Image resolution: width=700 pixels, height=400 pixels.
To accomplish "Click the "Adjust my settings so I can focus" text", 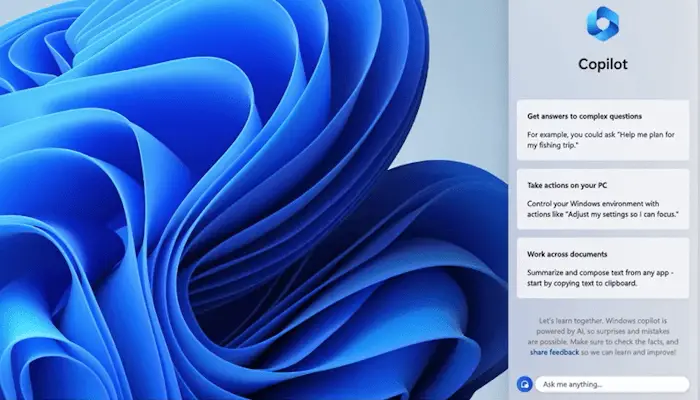I will tap(622, 214).
